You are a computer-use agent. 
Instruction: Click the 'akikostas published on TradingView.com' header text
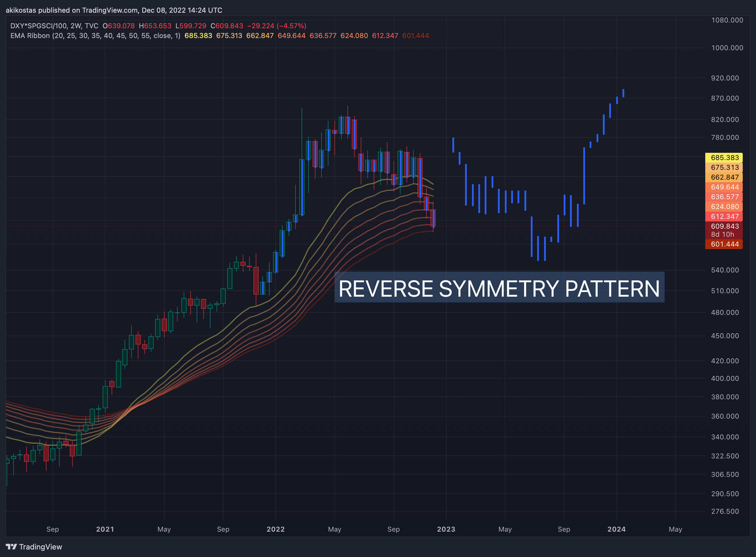click(x=72, y=10)
